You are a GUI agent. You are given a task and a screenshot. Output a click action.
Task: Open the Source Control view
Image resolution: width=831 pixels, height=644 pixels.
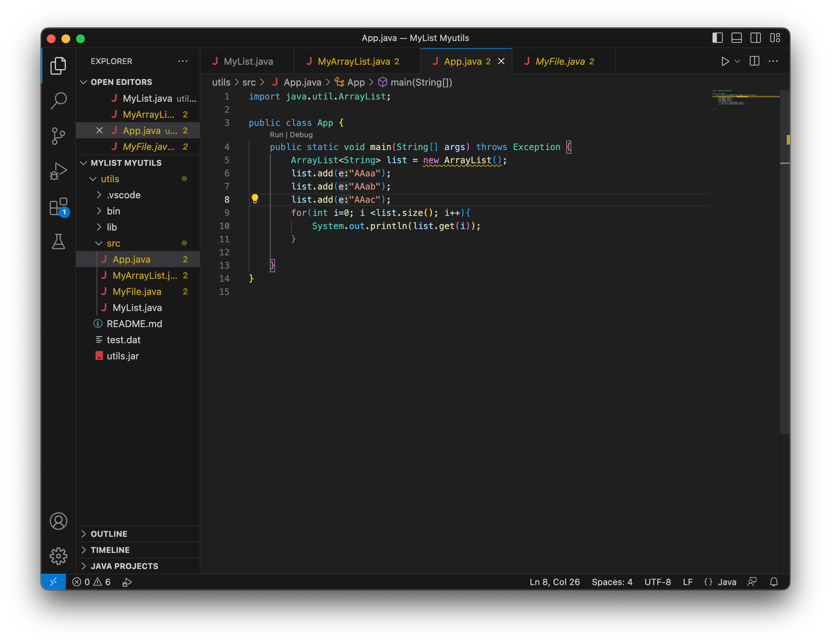58,136
